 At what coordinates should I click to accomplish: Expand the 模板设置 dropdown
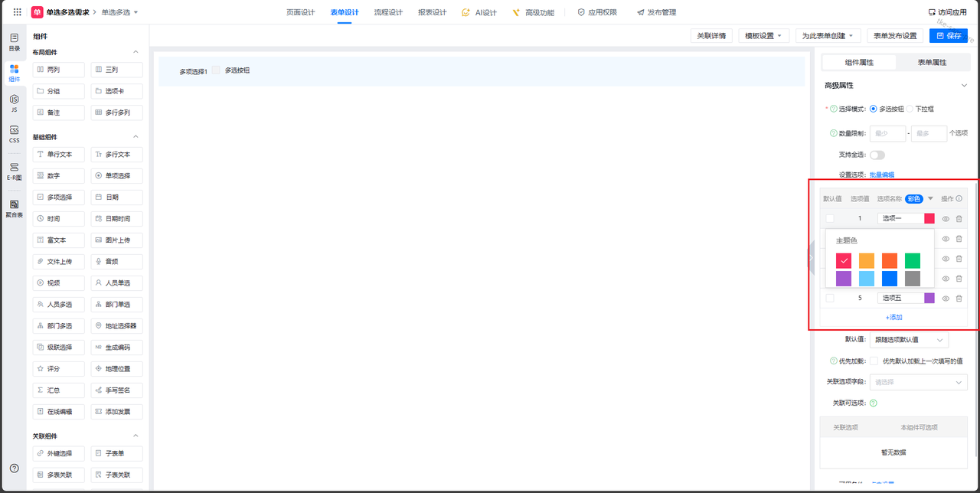point(763,36)
